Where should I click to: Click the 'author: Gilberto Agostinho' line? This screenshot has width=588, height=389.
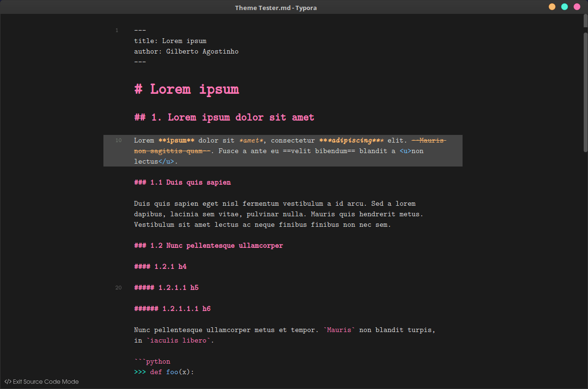click(186, 52)
